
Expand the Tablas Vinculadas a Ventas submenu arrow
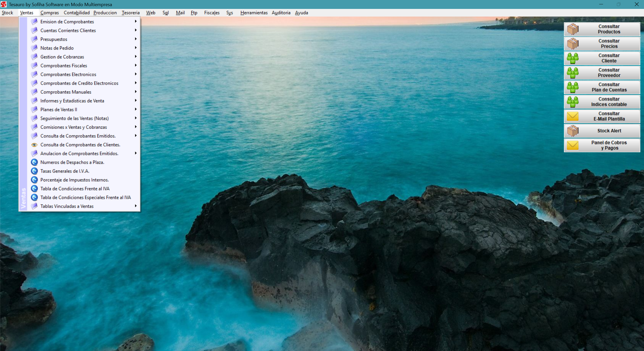(136, 206)
